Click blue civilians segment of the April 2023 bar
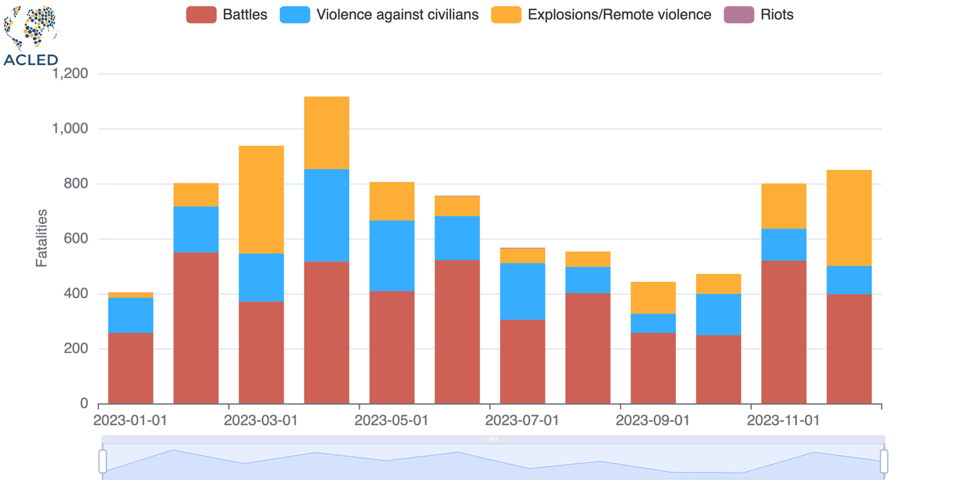 pos(326,215)
